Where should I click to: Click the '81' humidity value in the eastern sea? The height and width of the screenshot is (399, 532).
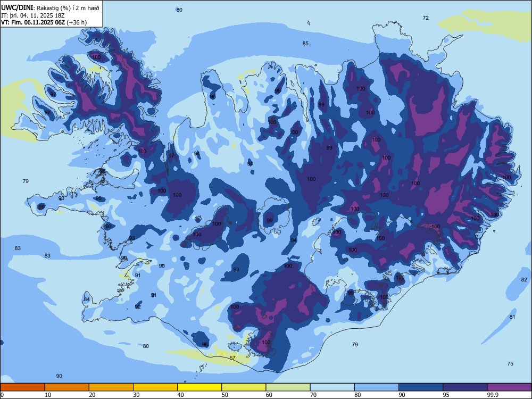(512, 317)
